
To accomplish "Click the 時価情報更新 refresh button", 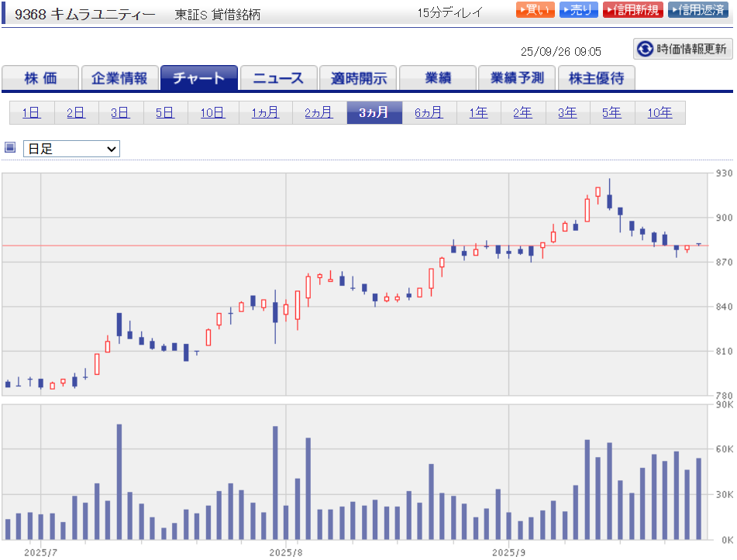I will pyautogui.click(x=683, y=49).
